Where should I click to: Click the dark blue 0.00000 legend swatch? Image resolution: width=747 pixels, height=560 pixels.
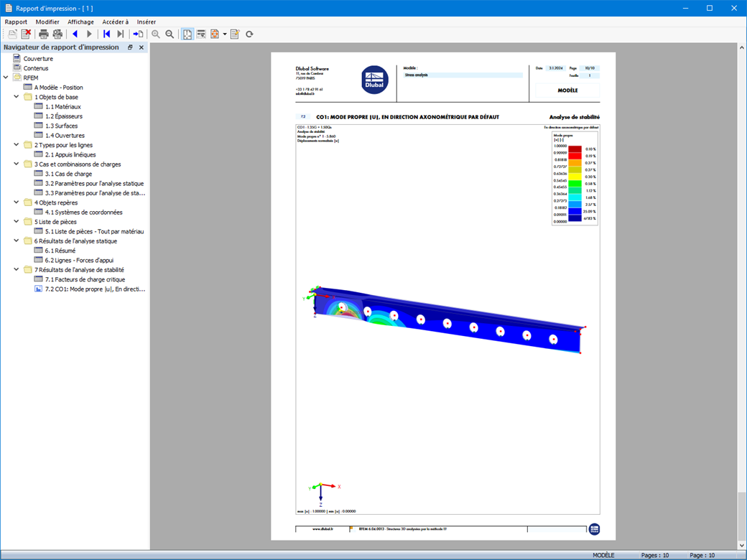575,218
